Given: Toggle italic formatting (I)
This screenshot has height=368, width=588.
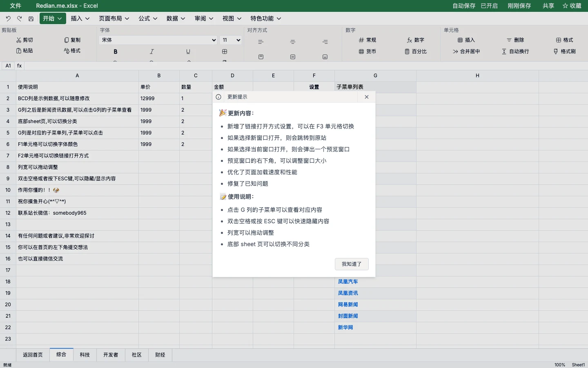Looking at the screenshot, I should (152, 52).
